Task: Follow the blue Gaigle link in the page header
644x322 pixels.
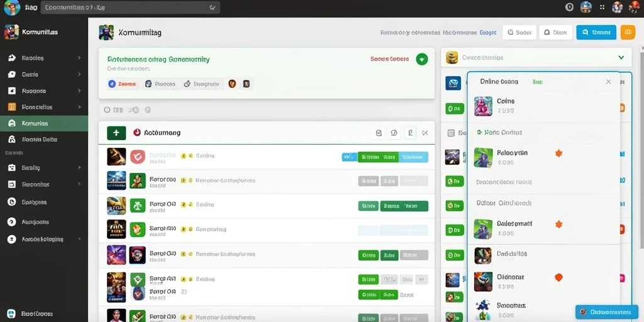Action: [x=488, y=33]
